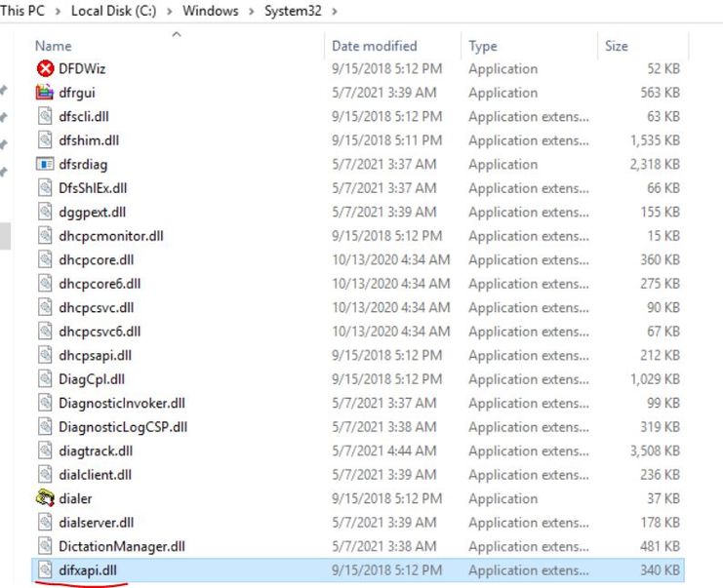Select dhcpcsvc.dll file name
This screenshot has width=723, height=588.
[97, 308]
